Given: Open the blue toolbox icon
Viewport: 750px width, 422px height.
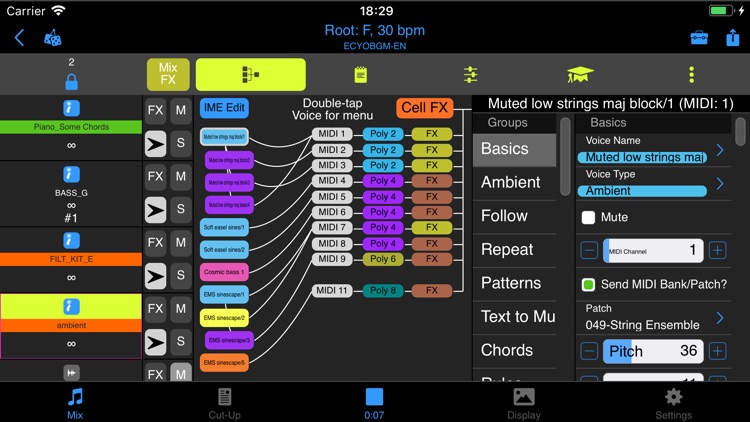Looking at the screenshot, I should [x=699, y=38].
